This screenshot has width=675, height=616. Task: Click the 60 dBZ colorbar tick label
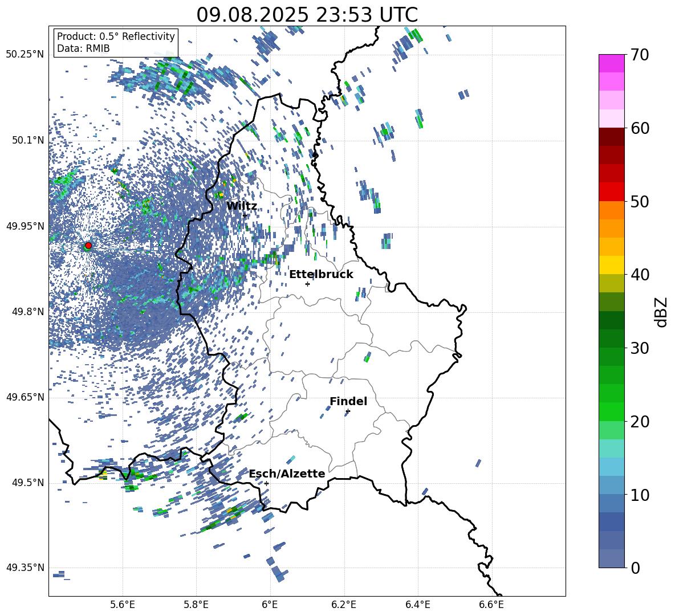coord(639,128)
